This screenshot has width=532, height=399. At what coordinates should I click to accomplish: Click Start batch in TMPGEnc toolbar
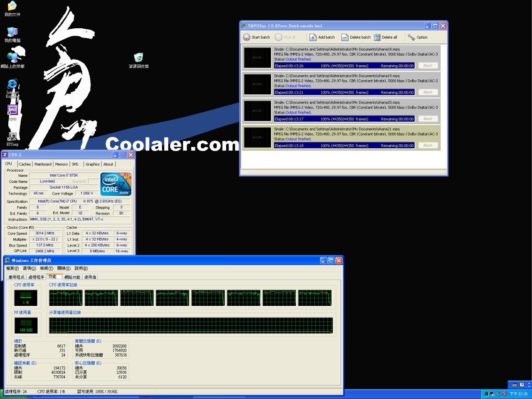click(x=256, y=37)
